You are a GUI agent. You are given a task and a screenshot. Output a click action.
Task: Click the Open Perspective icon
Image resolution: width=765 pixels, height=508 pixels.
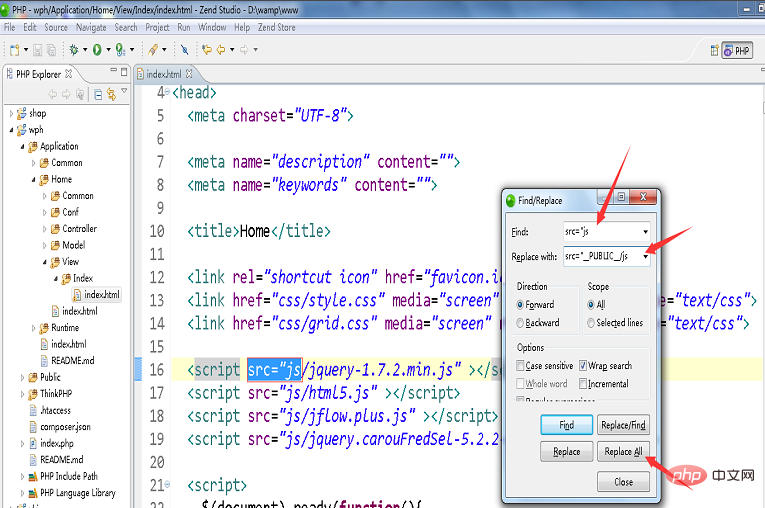(714, 51)
